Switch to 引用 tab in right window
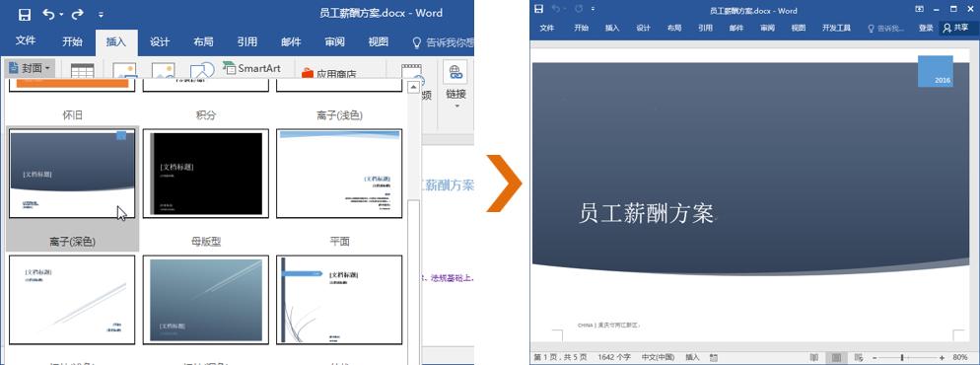This screenshot has height=365, width=980. pyautogui.click(x=706, y=29)
